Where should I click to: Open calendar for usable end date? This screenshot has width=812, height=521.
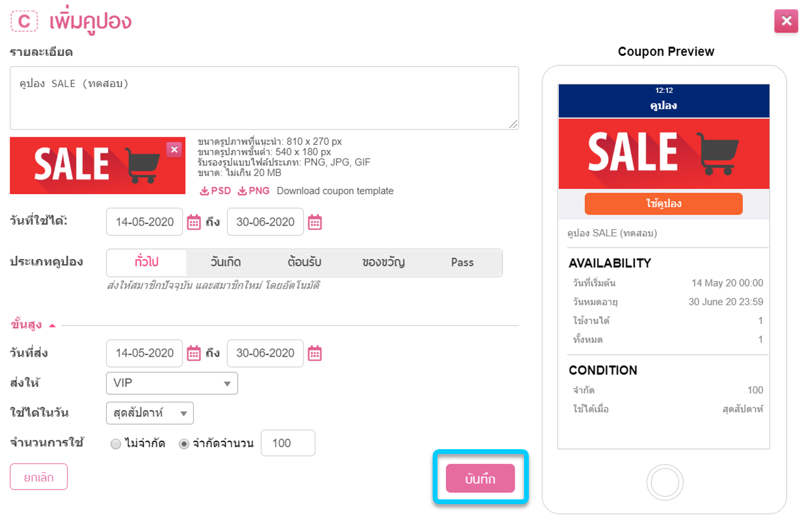(315, 222)
